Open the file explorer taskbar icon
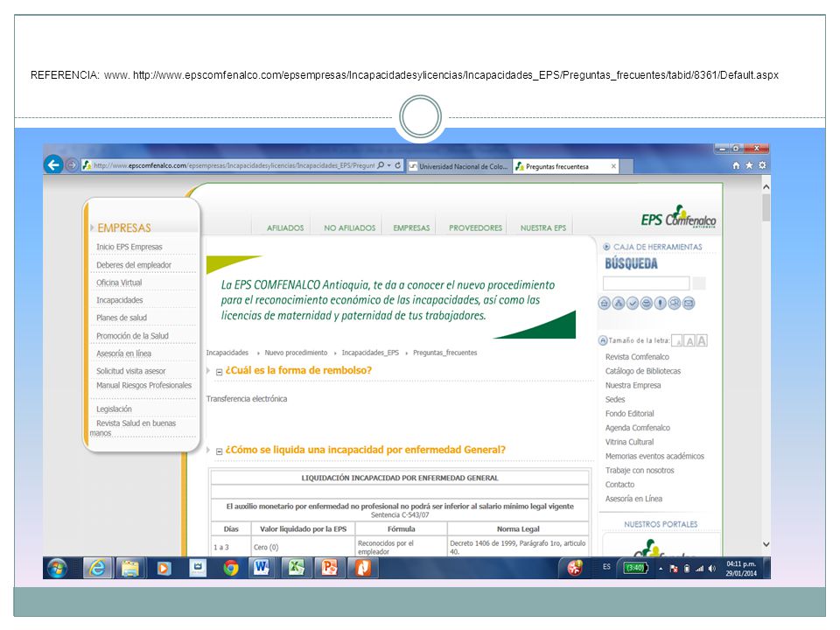Viewport: 840px width, 630px height. pyautogui.click(x=130, y=568)
